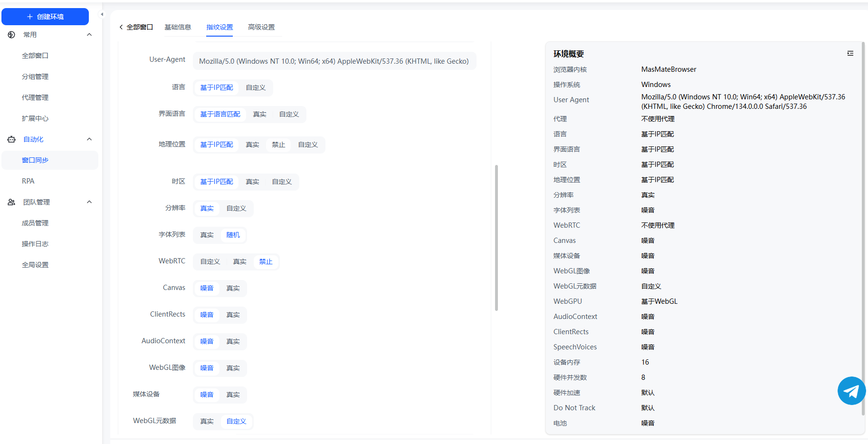Click the fingerprint settings vertical scrollbar
The image size is (868, 444).
[x=496, y=238]
